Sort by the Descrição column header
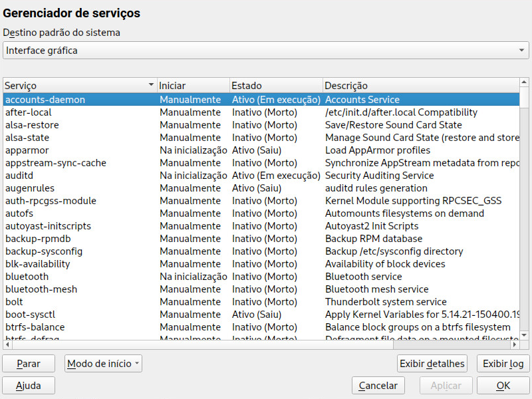 [421, 86]
